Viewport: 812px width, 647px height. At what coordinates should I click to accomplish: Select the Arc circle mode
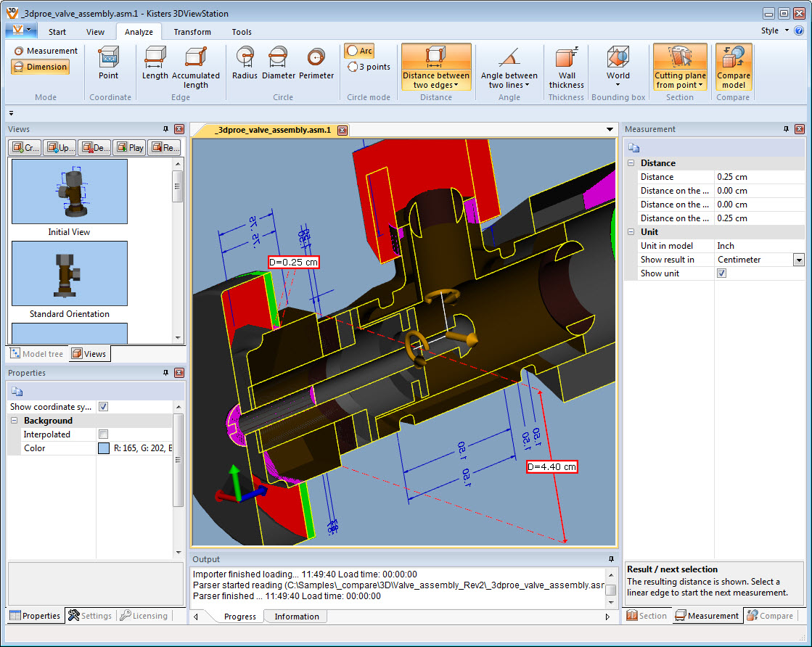tap(360, 51)
